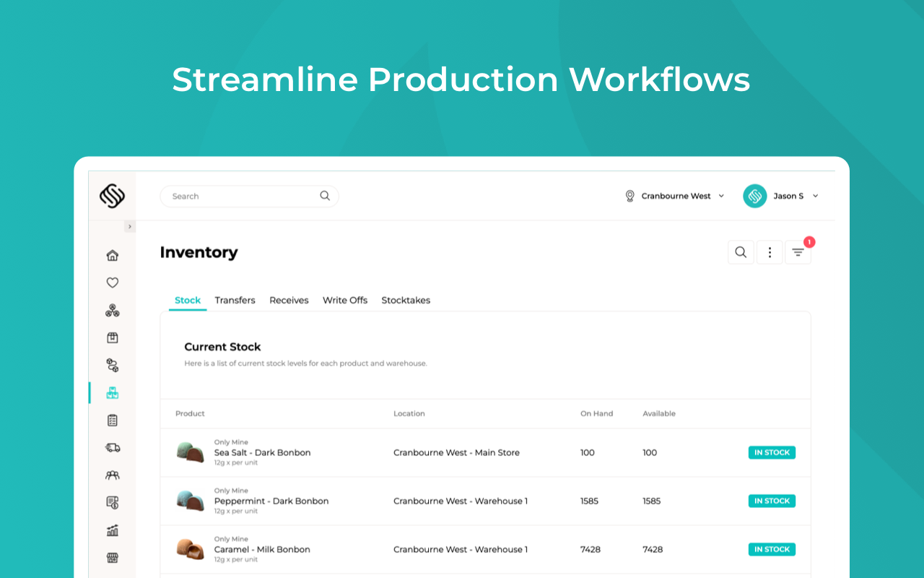Open the package box sidebar icon
The width and height of the screenshot is (924, 578).
pyautogui.click(x=112, y=337)
